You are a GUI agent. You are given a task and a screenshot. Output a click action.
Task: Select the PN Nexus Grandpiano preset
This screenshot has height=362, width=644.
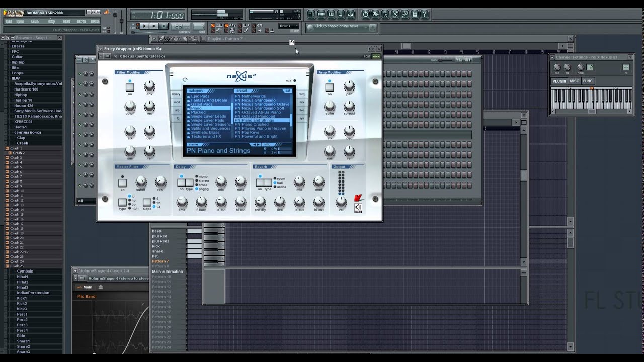[x=255, y=100]
